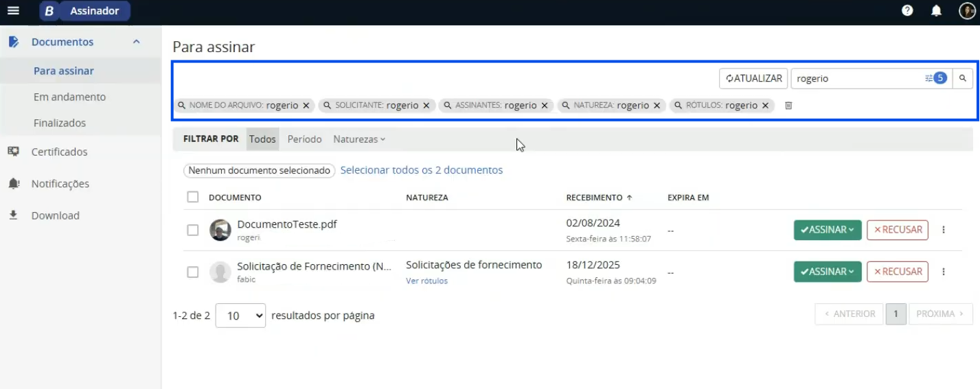
Task: Check the Solicitação de Fornecimento row checkbox
Action: (x=193, y=272)
